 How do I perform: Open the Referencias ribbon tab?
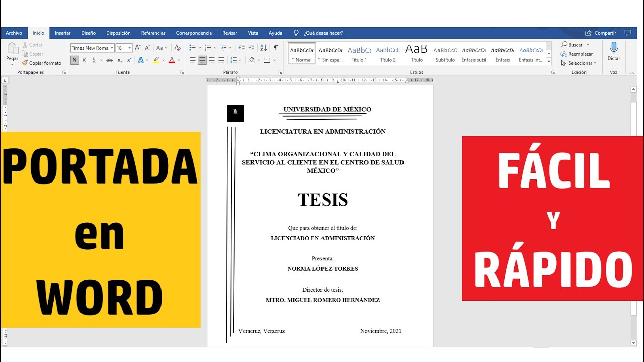(153, 33)
